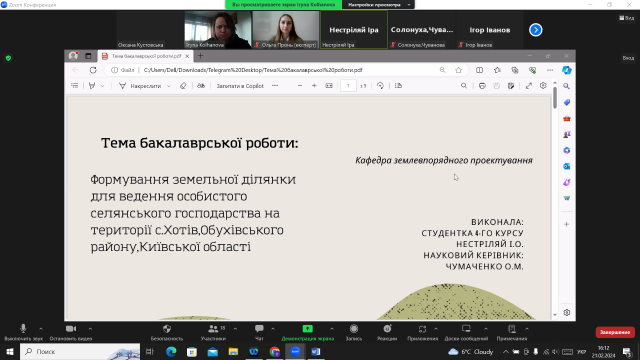Enter PDF full screen mode
The image size is (640, 360).
[529, 86]
